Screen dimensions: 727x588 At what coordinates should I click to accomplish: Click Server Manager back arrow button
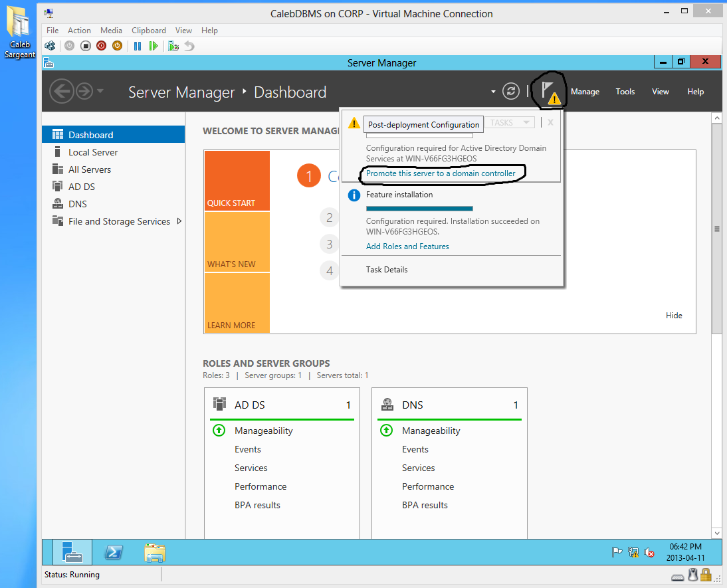[x=62, y=91]
